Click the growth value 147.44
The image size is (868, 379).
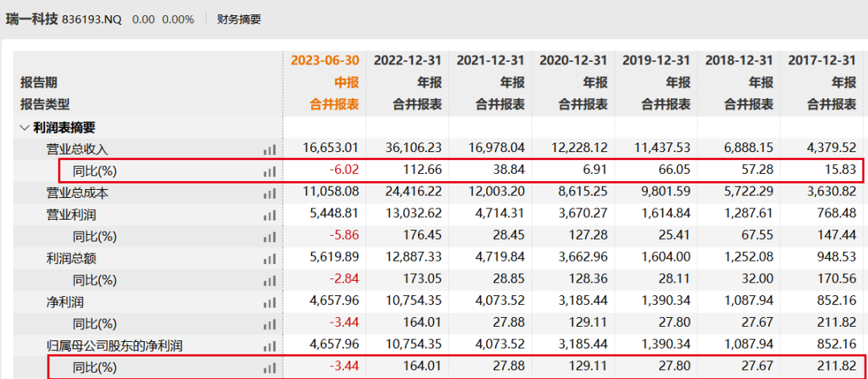tap(838, 235)
